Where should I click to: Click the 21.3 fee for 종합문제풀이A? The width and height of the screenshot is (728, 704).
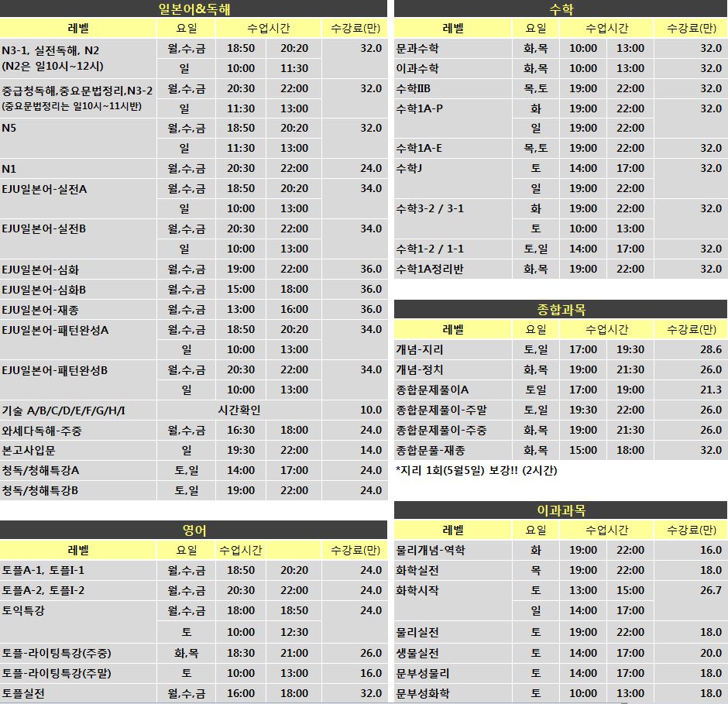[x=711, y=390]
